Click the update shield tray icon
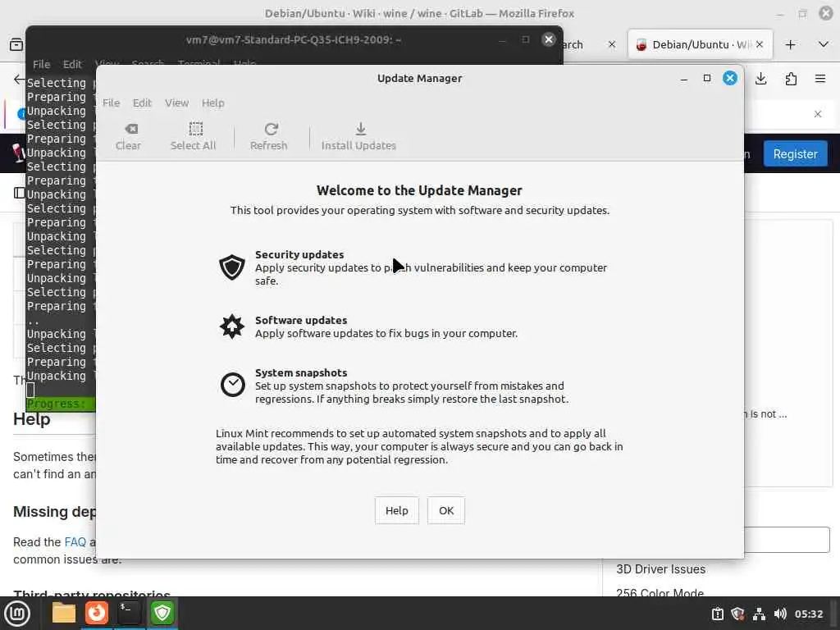 tap(737, 614)
